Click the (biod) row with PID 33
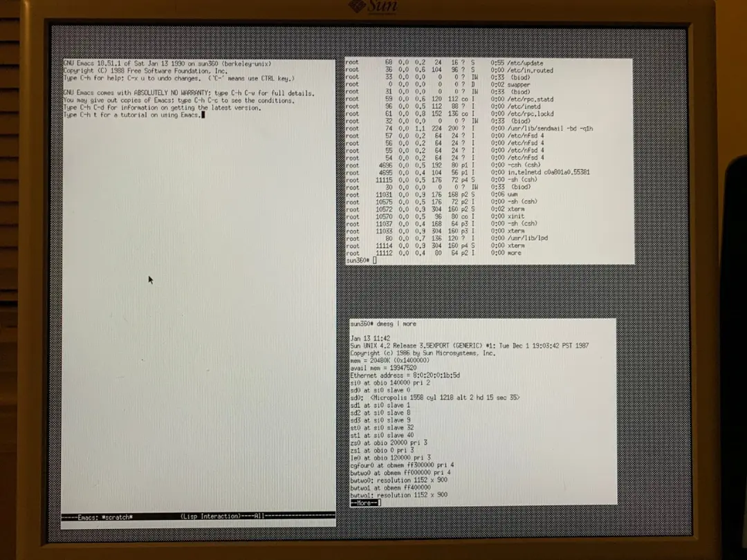747x560 pixels. (437, 77)
